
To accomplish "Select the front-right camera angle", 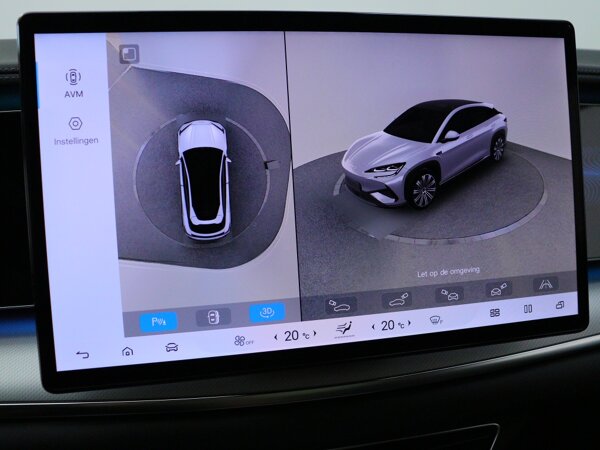I will [499, 289].
